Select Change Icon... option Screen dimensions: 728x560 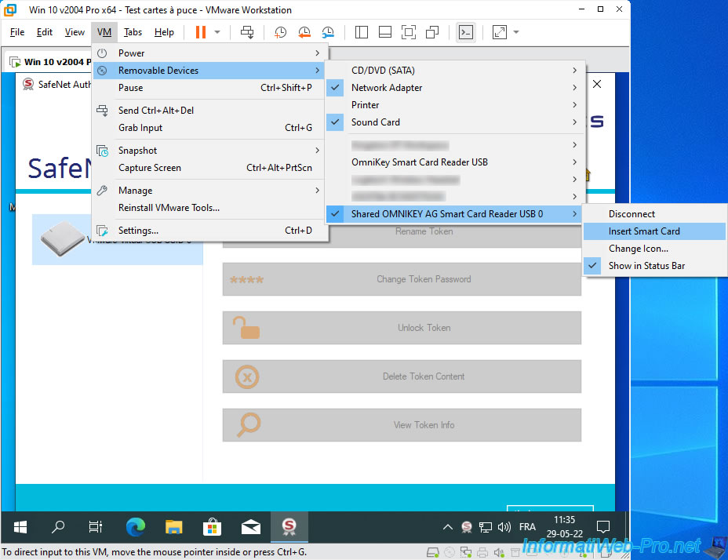(654, 249)
